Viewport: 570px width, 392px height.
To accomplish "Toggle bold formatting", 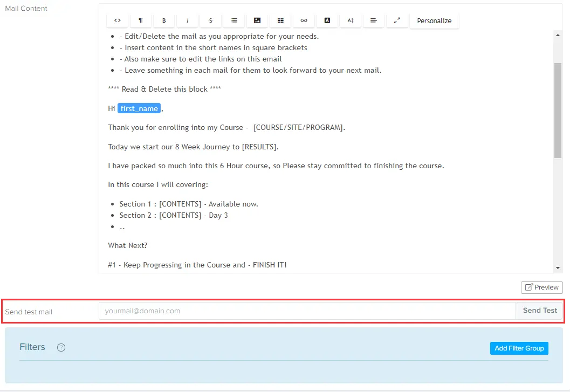I will (x=164, y=20).
